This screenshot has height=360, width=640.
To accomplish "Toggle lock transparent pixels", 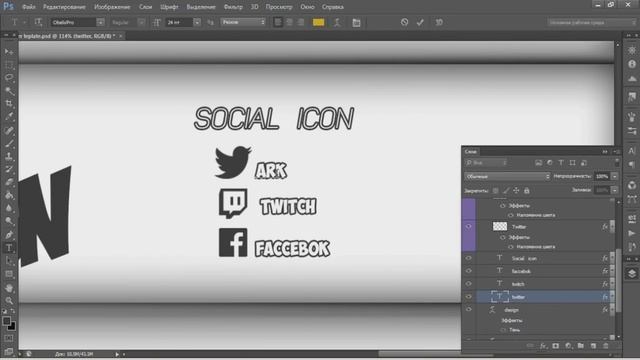I will coord(496,191).
